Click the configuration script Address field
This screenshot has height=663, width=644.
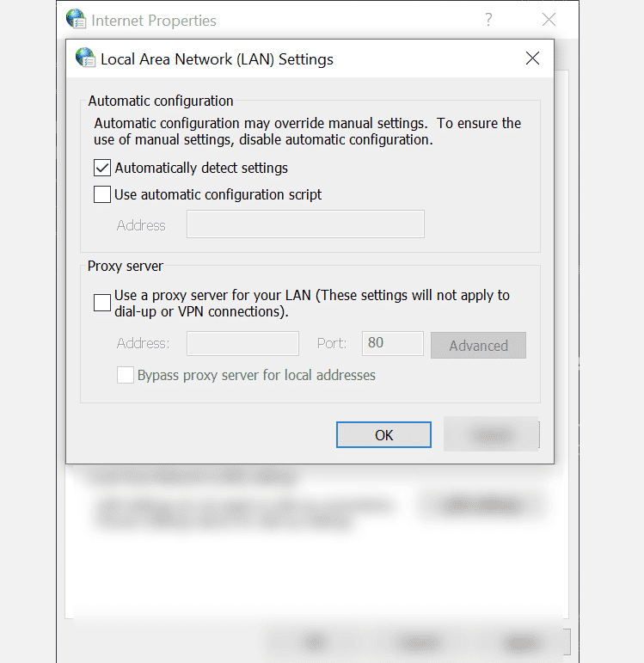[306, 224]
